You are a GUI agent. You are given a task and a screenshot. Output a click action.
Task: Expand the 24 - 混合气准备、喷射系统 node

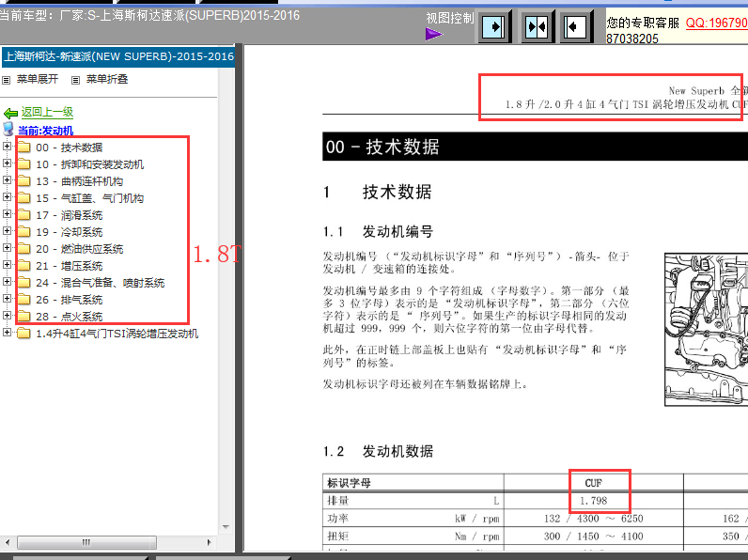point(7,282)
